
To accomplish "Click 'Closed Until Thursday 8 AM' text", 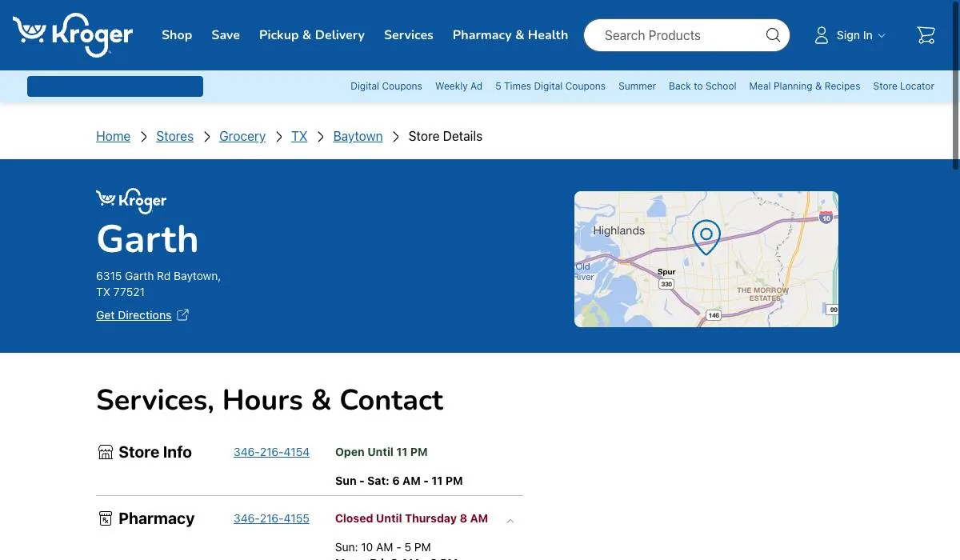I will [411, 518].
